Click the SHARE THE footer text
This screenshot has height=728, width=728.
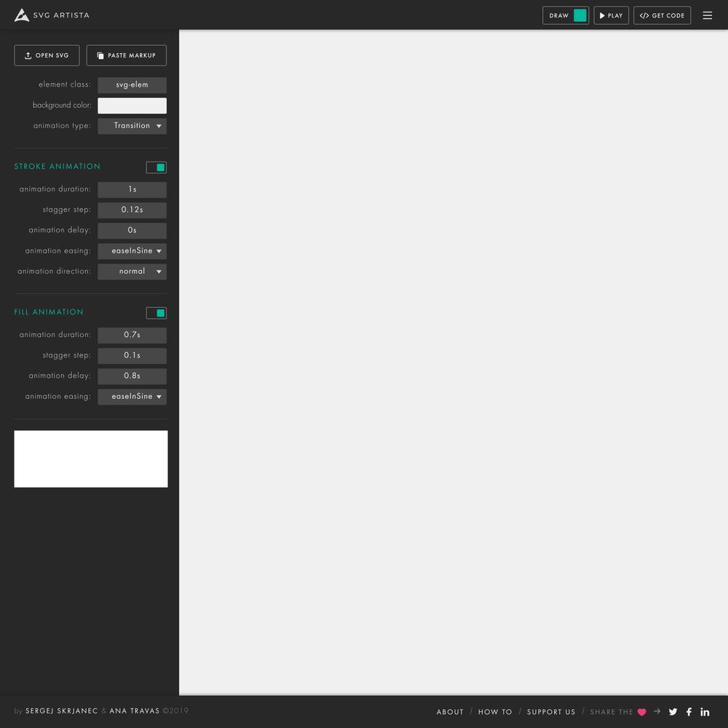[611, 712]
